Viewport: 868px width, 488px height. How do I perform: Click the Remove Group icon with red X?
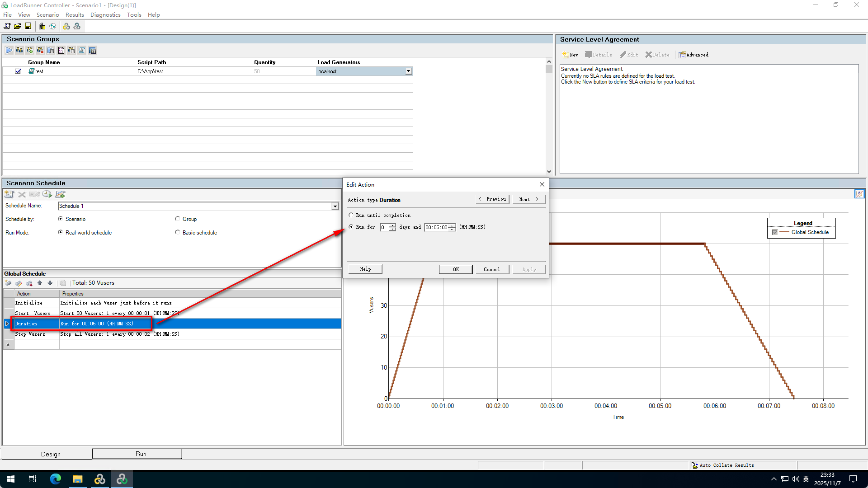pyautogui.click(x=40, y=50)
